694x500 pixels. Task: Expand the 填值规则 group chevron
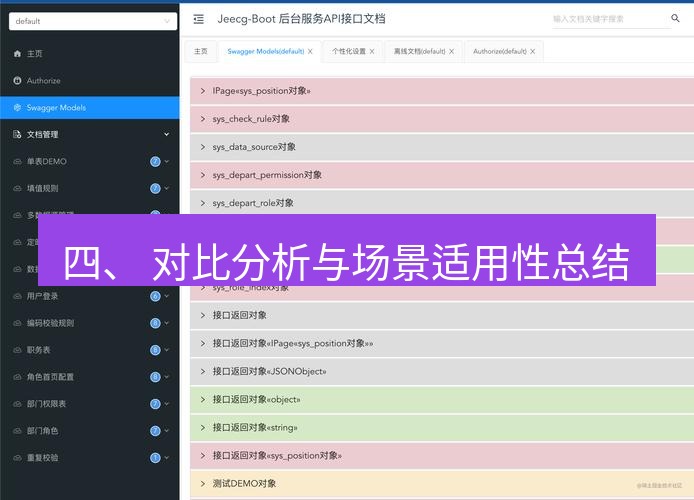tap(167, 188)
